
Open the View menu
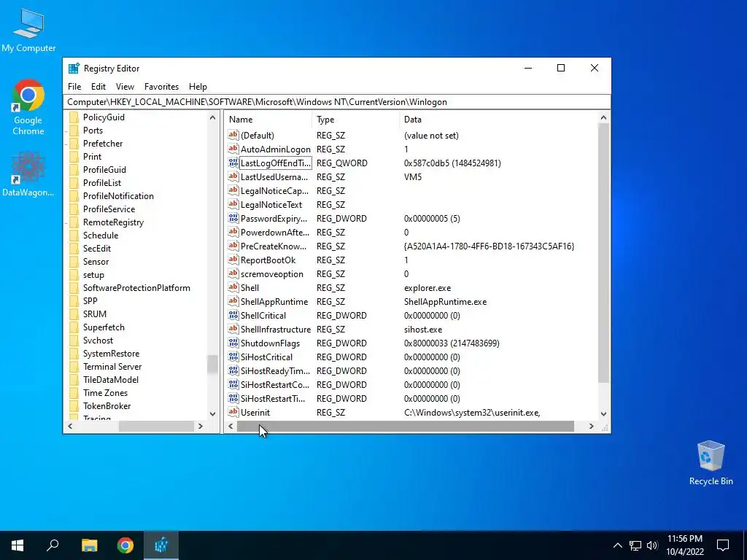click(125, 87)
